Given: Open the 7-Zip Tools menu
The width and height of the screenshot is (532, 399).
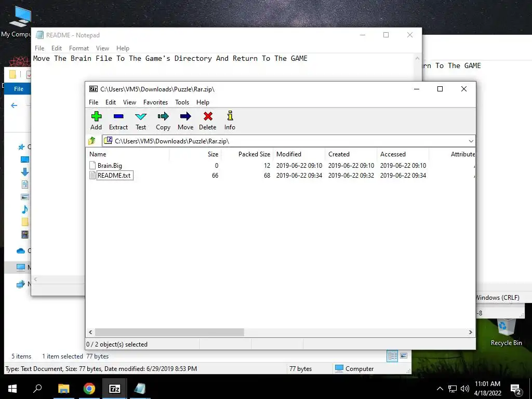Looking at the screenshot, I should pos(182,102).
